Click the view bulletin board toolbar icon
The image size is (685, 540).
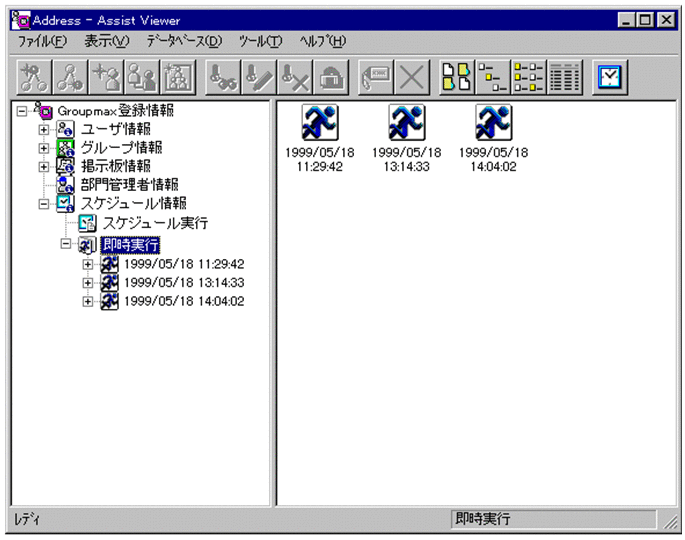(x=223, y=77)
